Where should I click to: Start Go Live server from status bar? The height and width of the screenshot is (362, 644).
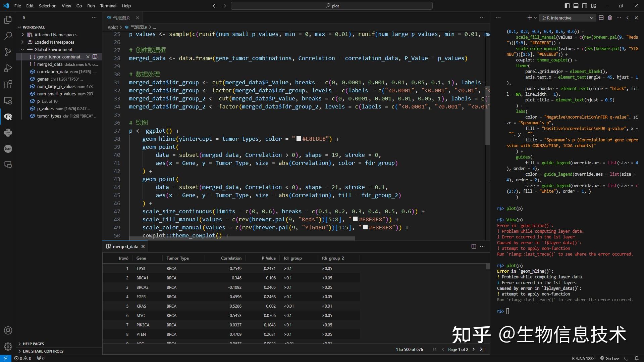[x=610, y=358]
